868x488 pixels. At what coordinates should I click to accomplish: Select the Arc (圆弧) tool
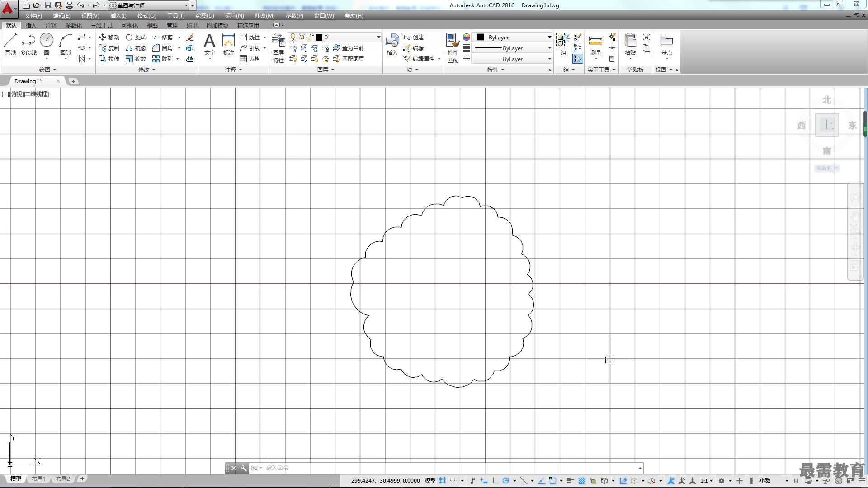tap(66, 44)
